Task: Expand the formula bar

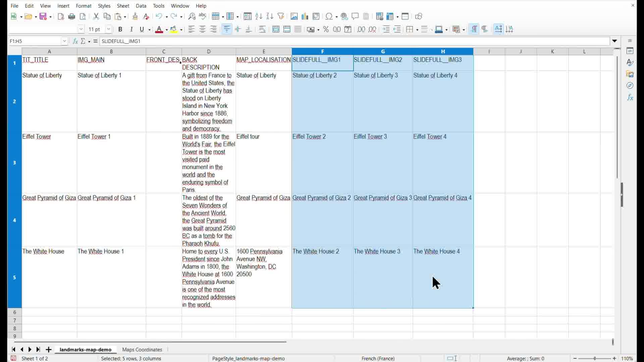Action: (x=615, y=41)
